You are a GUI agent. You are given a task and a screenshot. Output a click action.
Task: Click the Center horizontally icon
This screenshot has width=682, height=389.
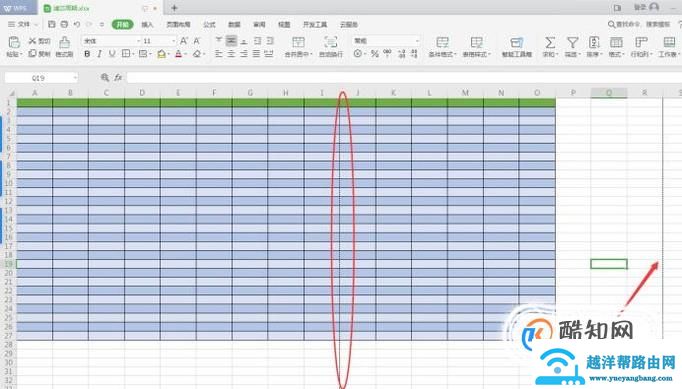pos(231,54)
